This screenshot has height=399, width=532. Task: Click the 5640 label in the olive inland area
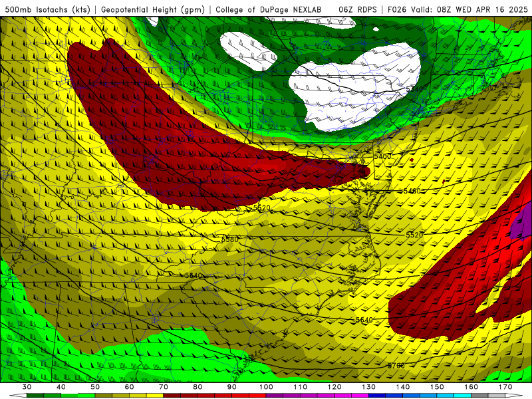[x=194, y=275]
